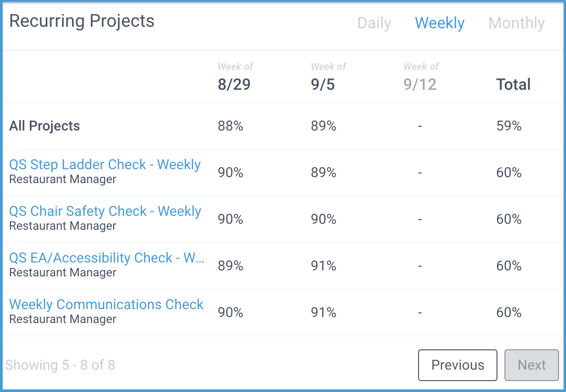Switch to the Daily tab
Screen dimensions: 566x392
tap(374, 23)
